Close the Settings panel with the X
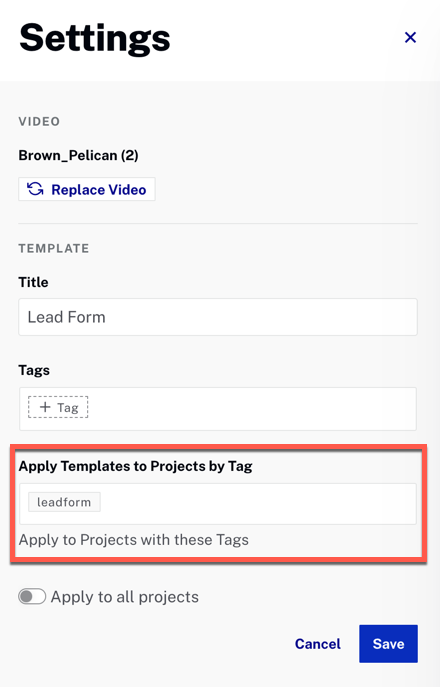The height and width of the screenshot is (687, 440). pyautogui.click(x=410, y=37)
